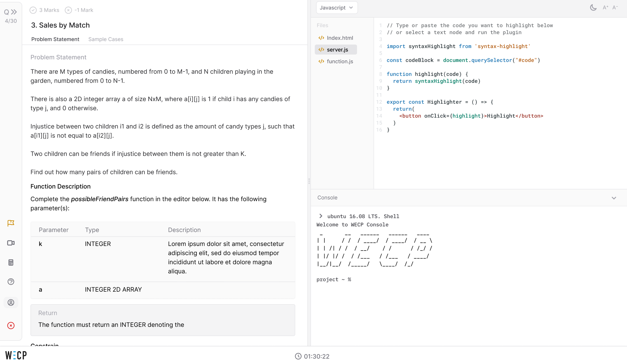627x364 pixels.
Task: Click the WECP logo at bottom
Action: tap(16, 355)
